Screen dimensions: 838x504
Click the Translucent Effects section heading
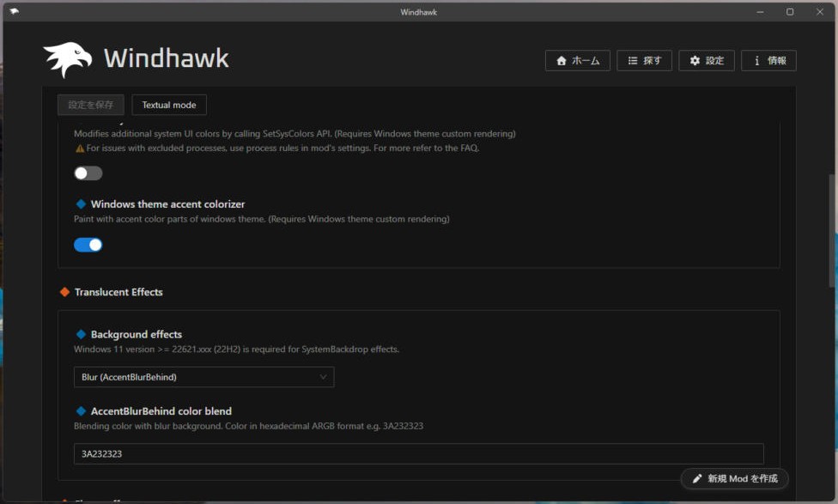click(x=118, y=292)
